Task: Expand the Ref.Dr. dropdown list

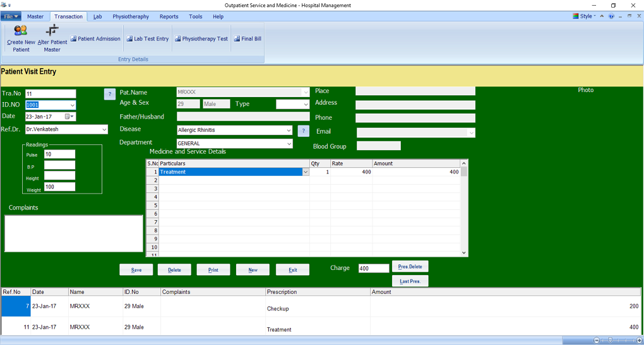Action: tap(104, 129)
